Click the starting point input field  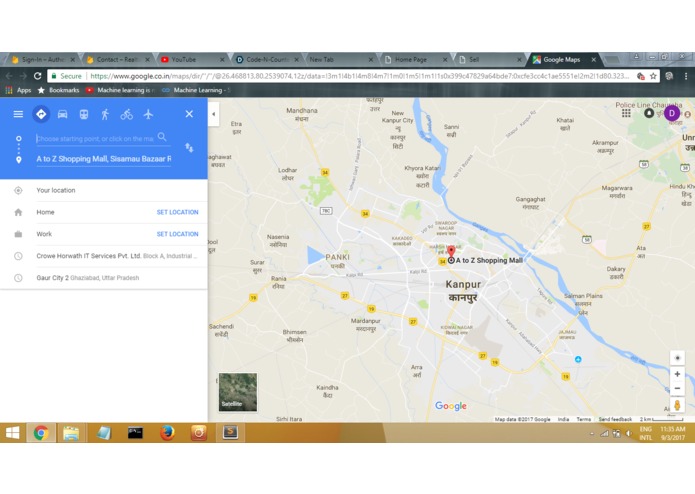[95, 139]
